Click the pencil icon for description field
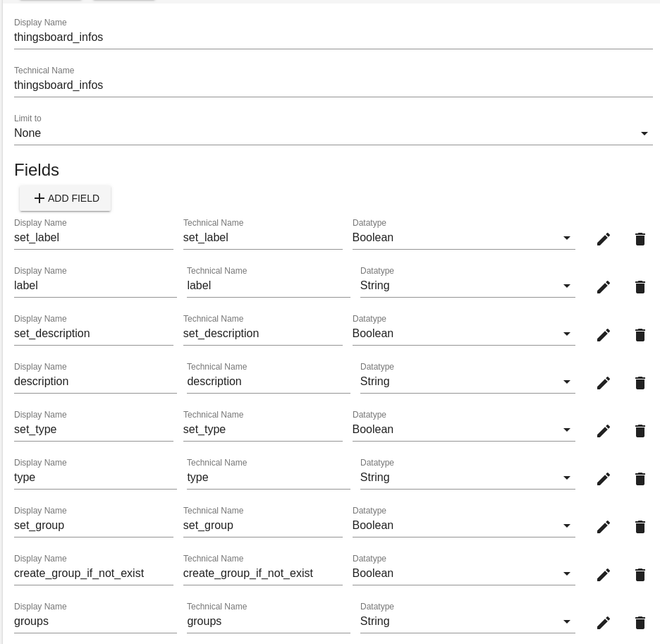The height and width of the screenshot is (644, 660). coord(604,383)
